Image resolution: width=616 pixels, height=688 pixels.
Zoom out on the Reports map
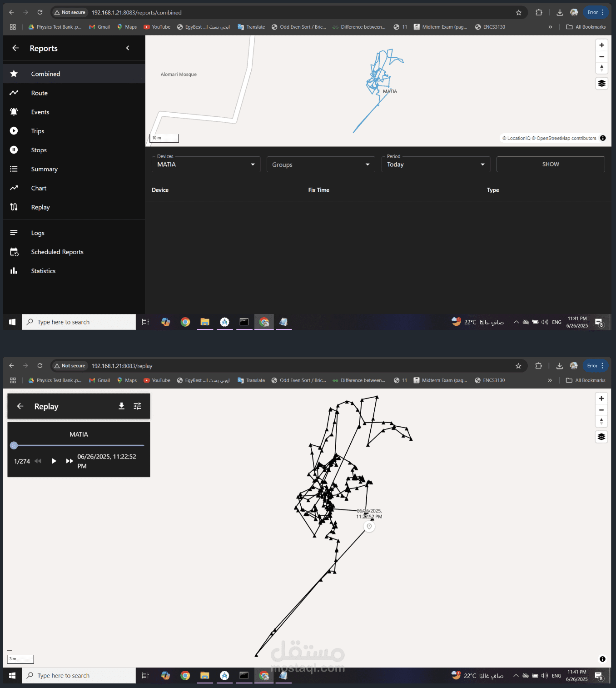pos(601,56)
